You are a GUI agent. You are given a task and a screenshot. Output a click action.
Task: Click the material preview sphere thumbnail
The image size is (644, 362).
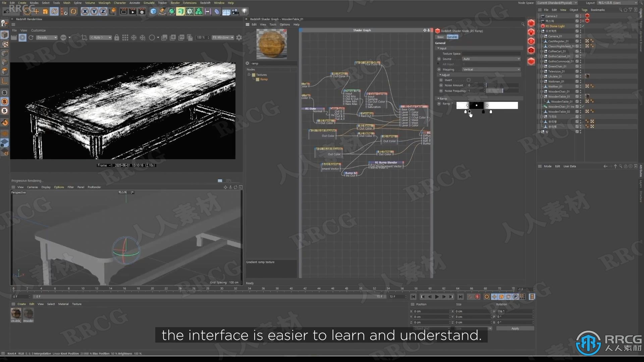click(x=271, y=44)
